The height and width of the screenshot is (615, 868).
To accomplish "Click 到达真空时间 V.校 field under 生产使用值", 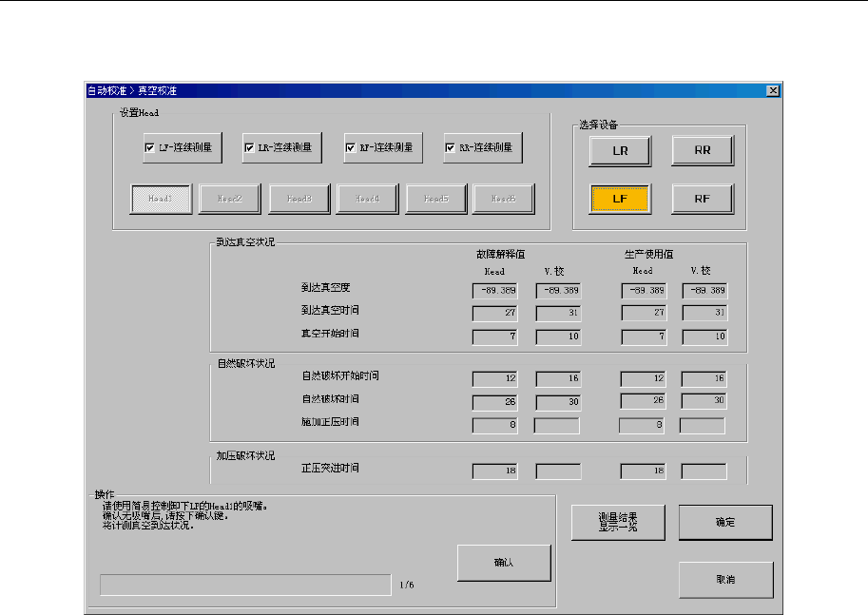I will pos(704,312).
